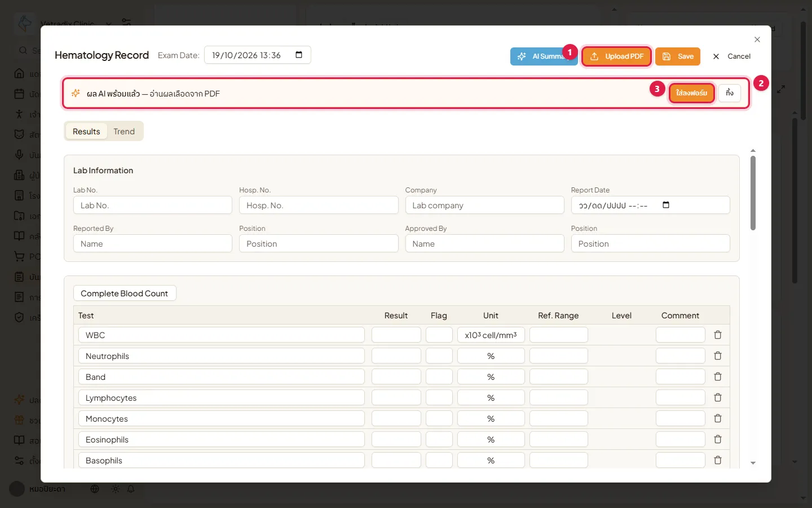Close the Hematology Record dialog with X
Image resolution: width=812 pixels, height=508 pixels.
[757, 40]
